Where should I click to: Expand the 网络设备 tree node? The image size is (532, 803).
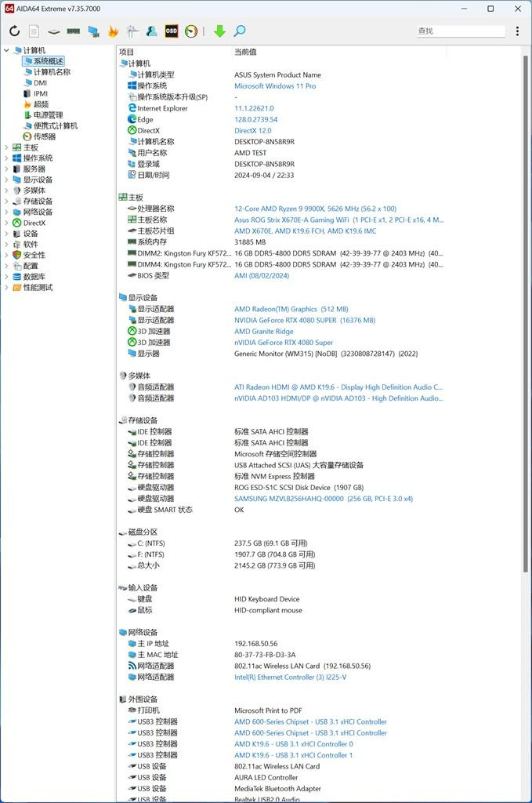6,212
